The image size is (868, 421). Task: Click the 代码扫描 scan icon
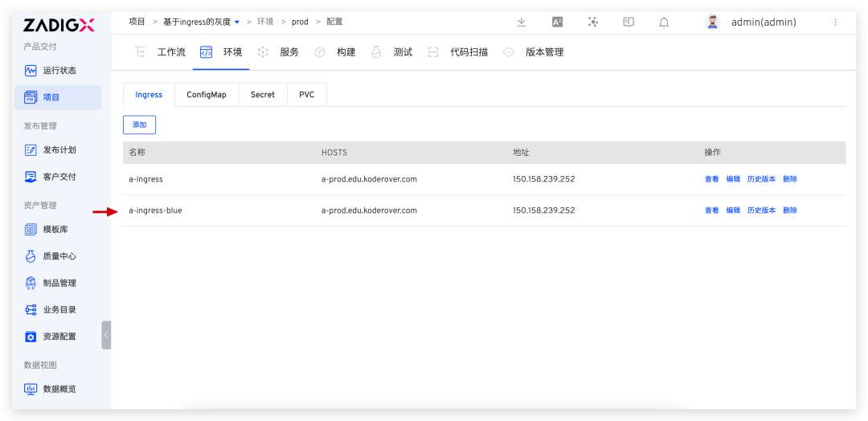coord(433,52)
